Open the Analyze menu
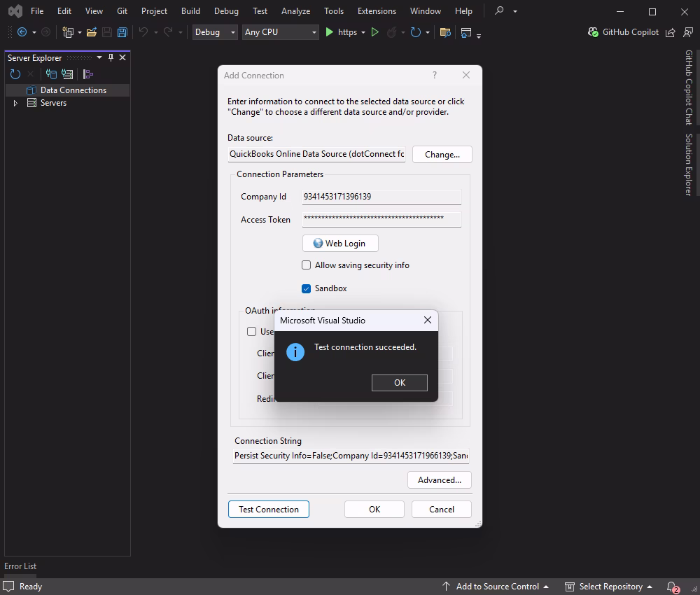This screenshot has height=595, width=700. tap(295, 10)
